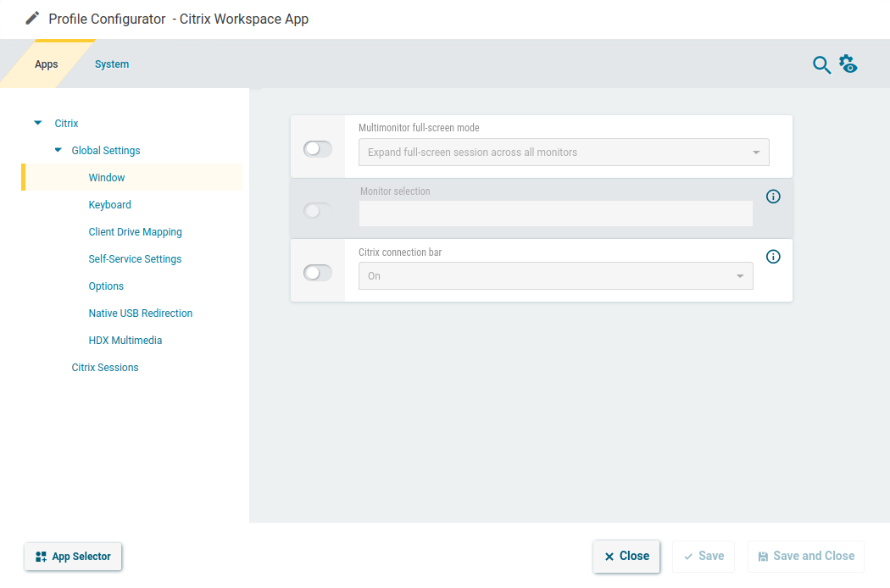
Task: Click the pencil edit icon in the header
Action: click(x=31, y=17)
